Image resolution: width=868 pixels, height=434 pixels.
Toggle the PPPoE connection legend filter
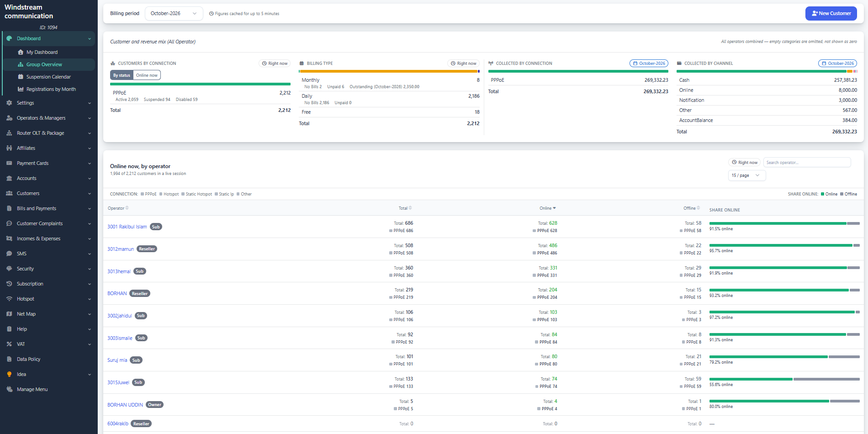tap(148, 194)
